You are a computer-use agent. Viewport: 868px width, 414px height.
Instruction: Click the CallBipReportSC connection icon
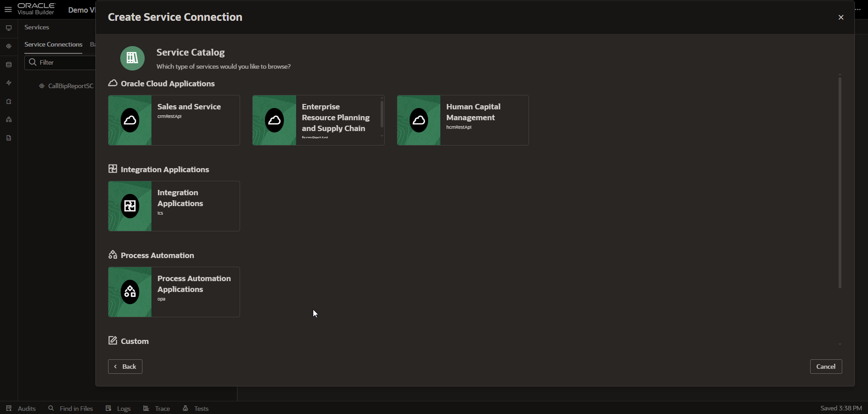[x=42, y=86]
